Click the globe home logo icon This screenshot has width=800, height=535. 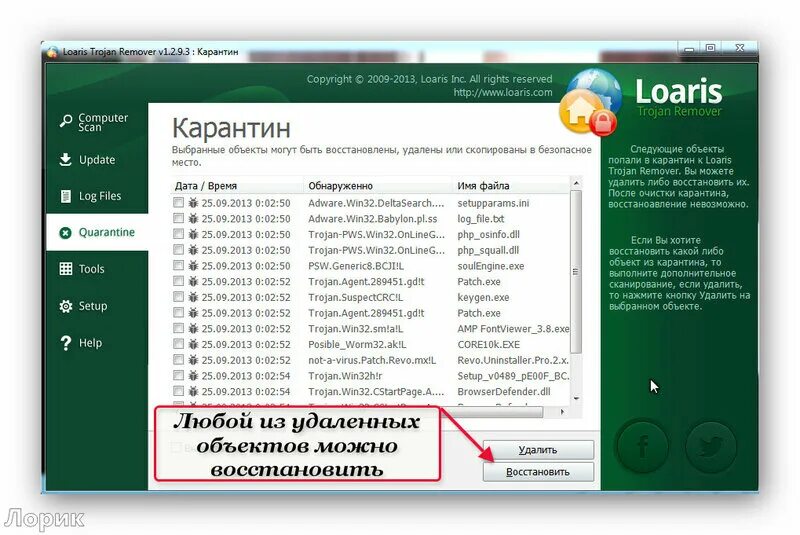[x=590, y=102]
